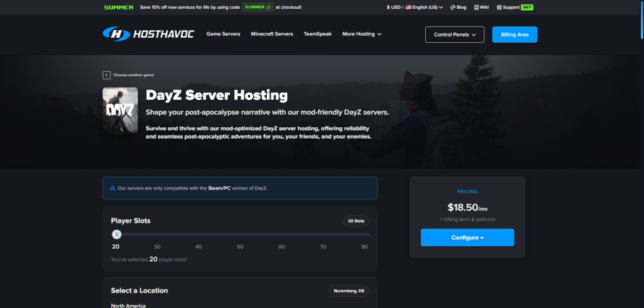Click the "+ billing term & add-ons" text
The width and height of the screenshot is (644, 308).
pyautogui.click(x=467, y=220)
